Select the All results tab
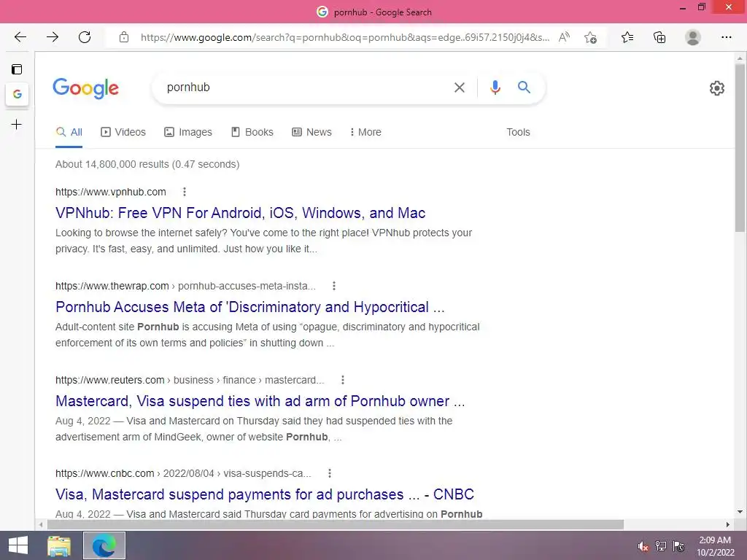 (69, 133)
